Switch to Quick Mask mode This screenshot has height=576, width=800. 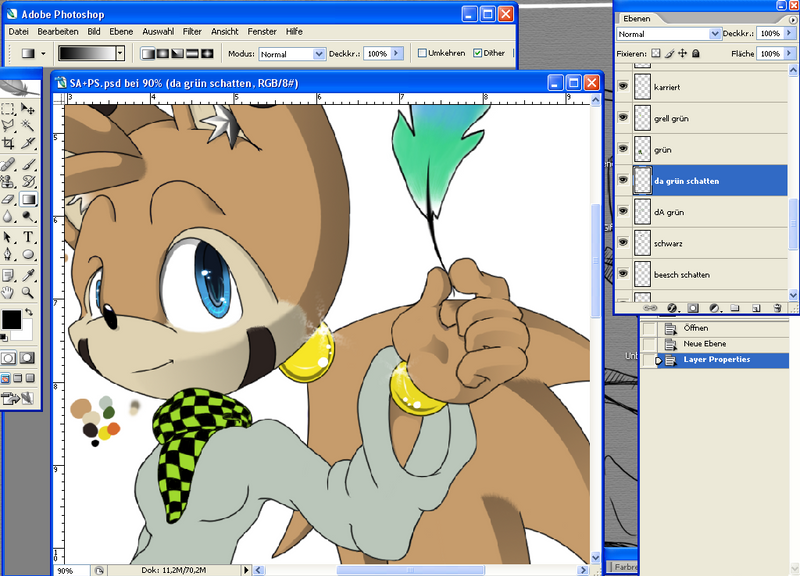point(27,358)
